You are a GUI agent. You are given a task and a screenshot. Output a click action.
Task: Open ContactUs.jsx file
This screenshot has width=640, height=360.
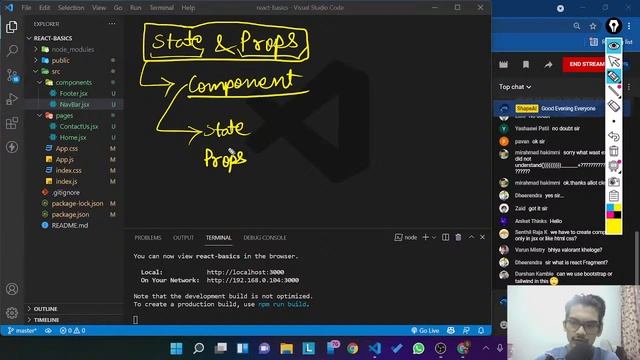click(79, 127)
